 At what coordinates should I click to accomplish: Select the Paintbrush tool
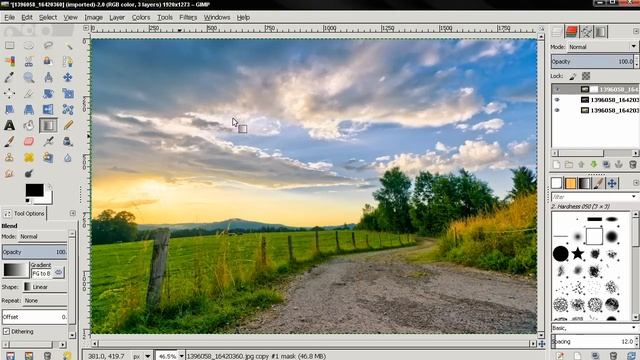(9, 142)
